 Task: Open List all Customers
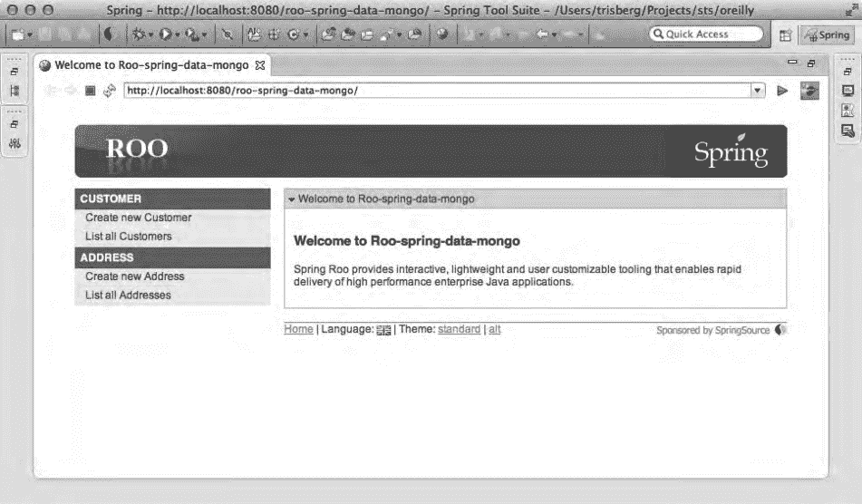click(x=128, y=237)
